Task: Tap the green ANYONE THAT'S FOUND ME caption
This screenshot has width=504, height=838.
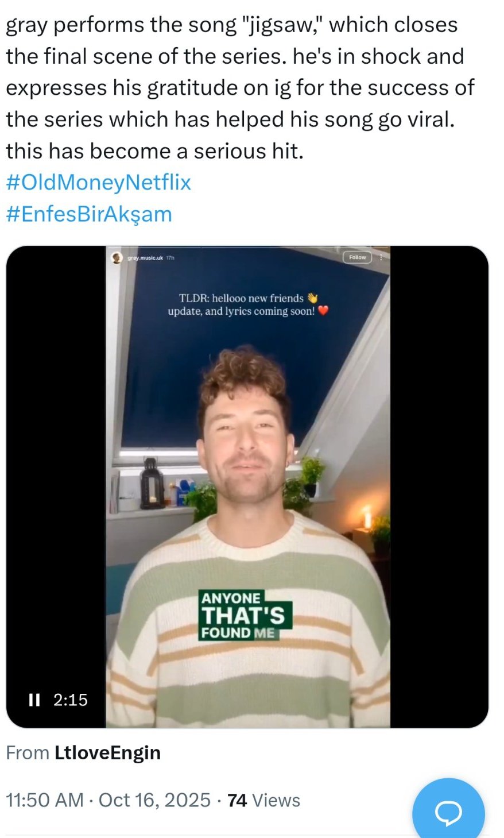Action: [x=245, y=615]
